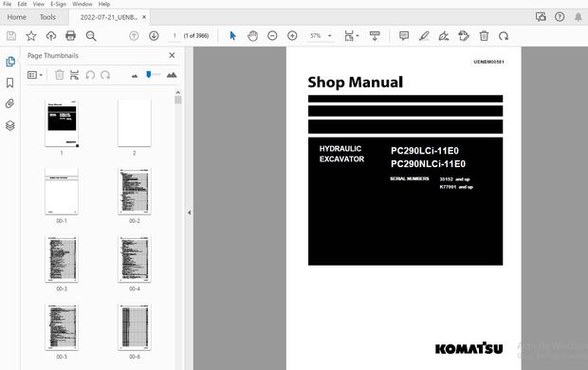The width and height of the screenshot is (588, 370).
Task: Select the Highlight text pen tool
Action: 424,36
